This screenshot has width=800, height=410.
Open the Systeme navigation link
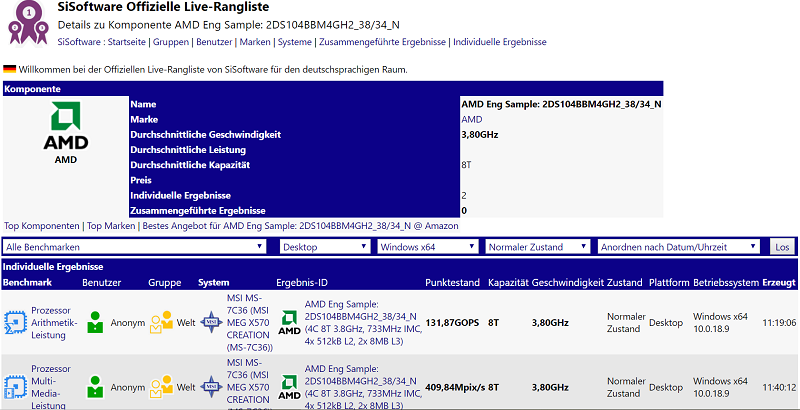(x=294, y=42)
